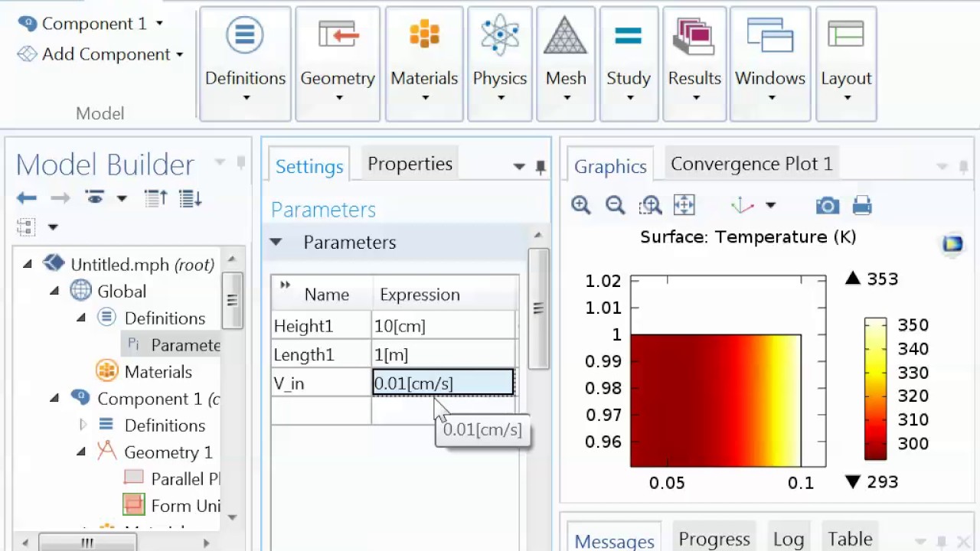Click the Name column header
The width and height of the screenshot is (980, 551).
(326, 295)
